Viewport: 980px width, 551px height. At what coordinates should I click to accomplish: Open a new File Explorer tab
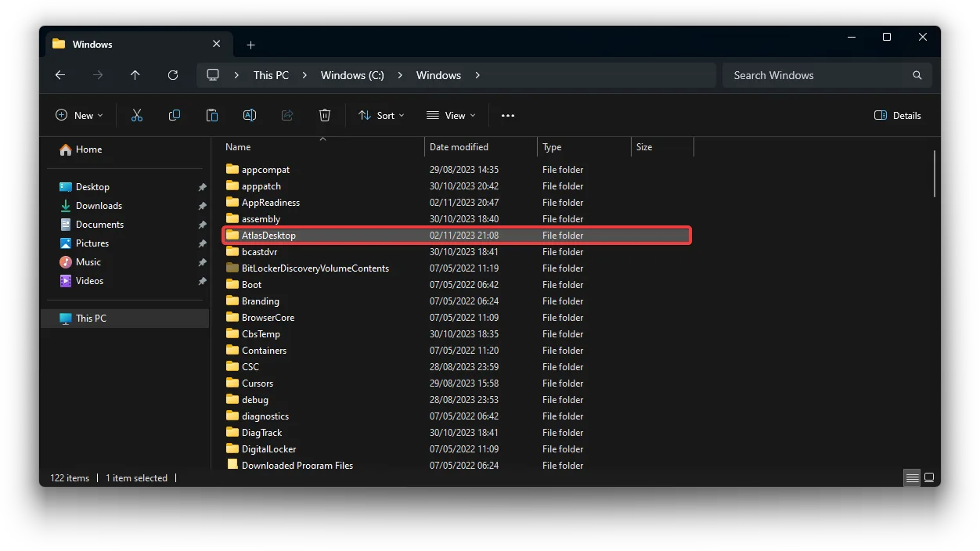[250, 45]
